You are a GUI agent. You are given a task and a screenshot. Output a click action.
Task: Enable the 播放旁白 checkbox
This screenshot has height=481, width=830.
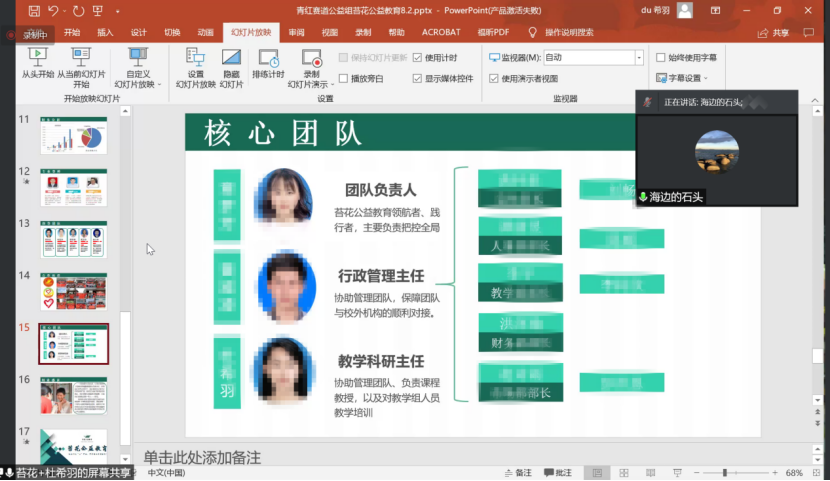point(344,78)
